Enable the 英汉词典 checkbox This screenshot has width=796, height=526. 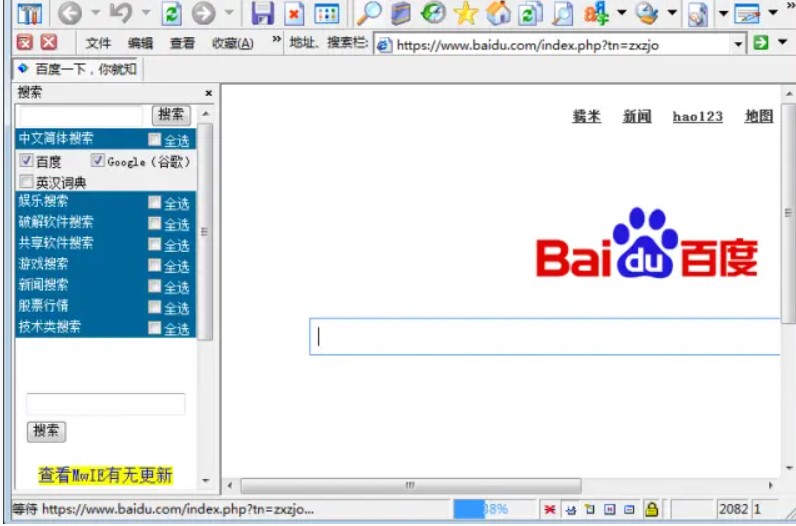(26, 182)
